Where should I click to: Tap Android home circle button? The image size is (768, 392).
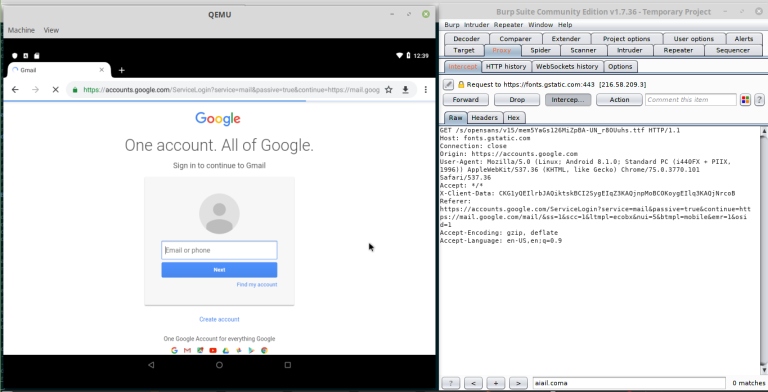coord(219,365)
